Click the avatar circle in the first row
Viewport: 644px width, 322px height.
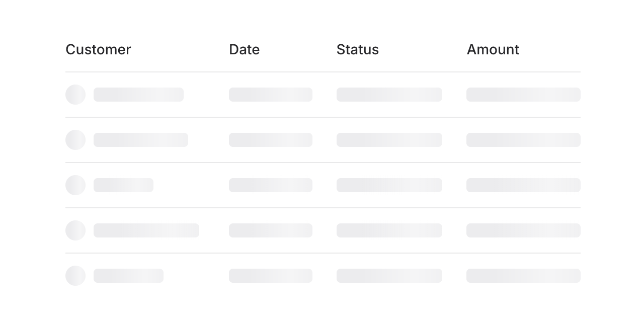click(x=75, y=95)
